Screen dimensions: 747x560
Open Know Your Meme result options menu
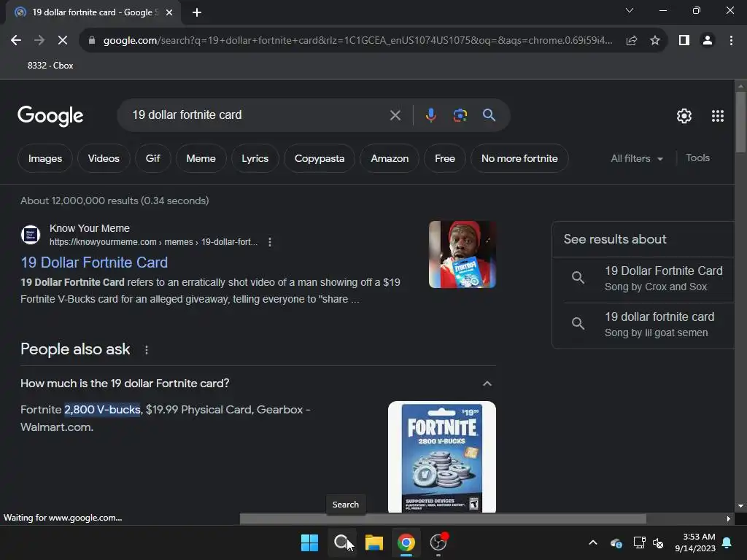tap(270, 242)
